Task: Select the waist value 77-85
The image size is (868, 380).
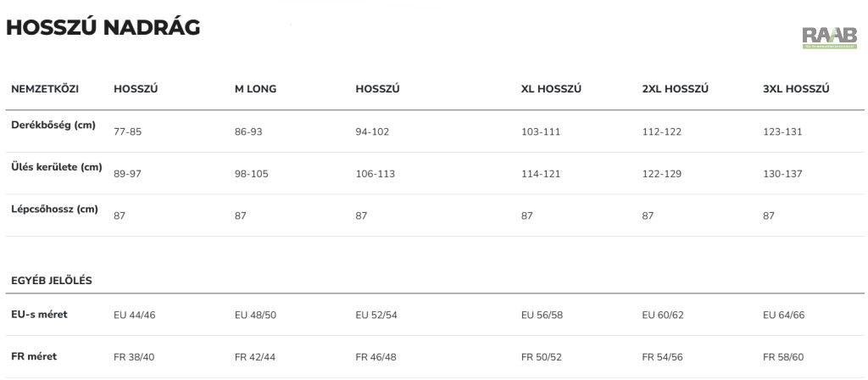Action: [127, 131]
